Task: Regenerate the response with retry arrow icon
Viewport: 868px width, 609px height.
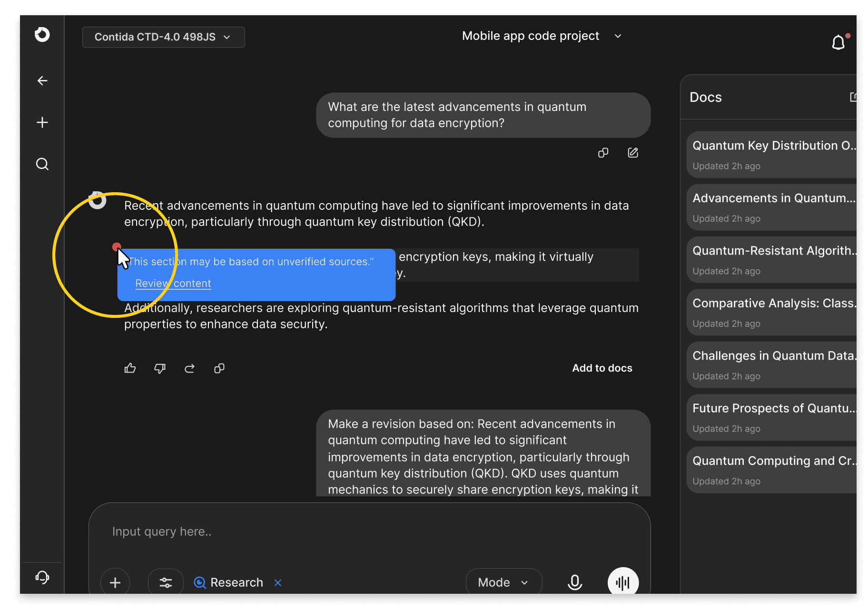Action: tap(189, 368)
